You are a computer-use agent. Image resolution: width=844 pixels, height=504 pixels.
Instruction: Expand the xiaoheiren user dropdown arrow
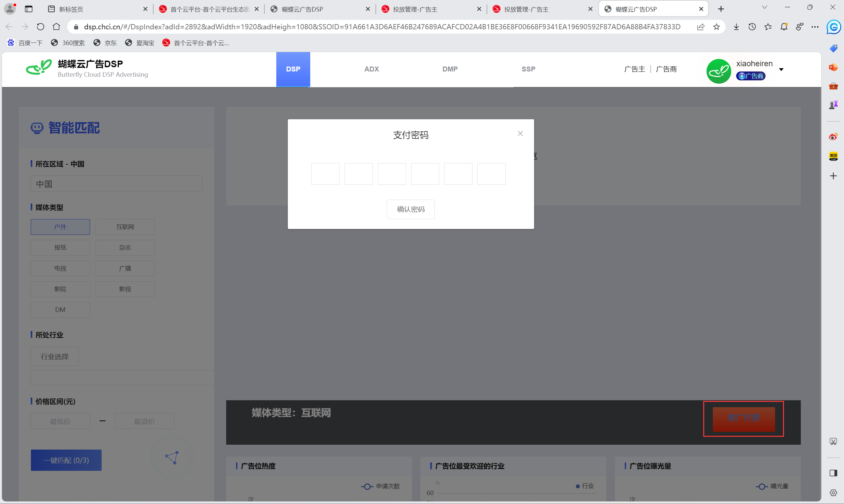(x=781, y=70)
